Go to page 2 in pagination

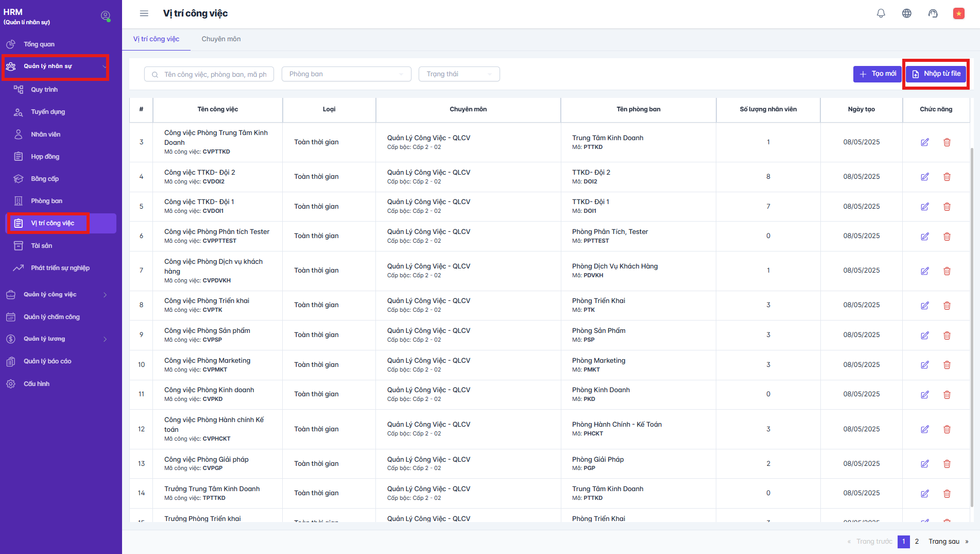coord(917,542)
